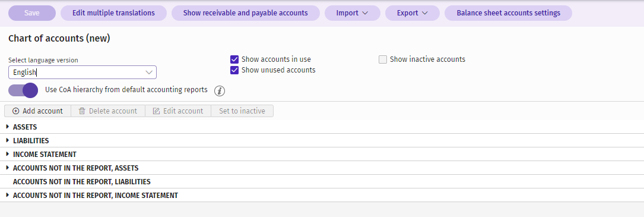This screenshot has height=217, width=644.
Task: Click the info icon beside CoA hierarchy
Action: [220, 91]
